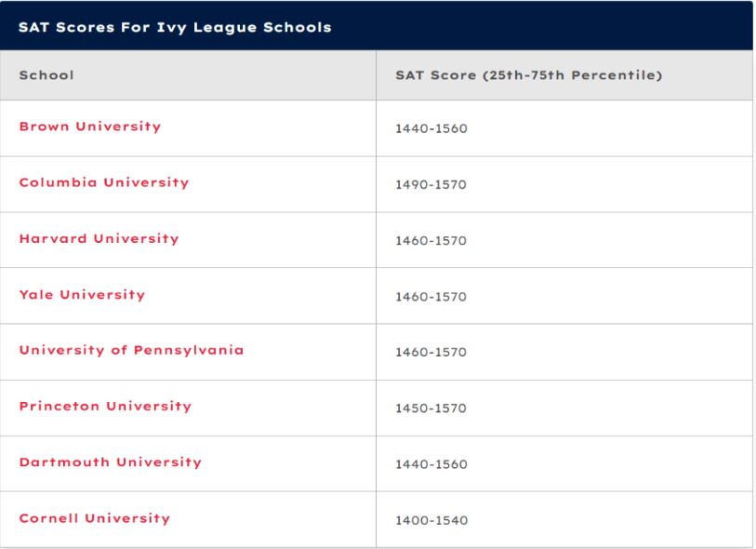Select Columbia's score 1490-1570
This screenshot has height=549, width=756.
click(x=431, y=184)
